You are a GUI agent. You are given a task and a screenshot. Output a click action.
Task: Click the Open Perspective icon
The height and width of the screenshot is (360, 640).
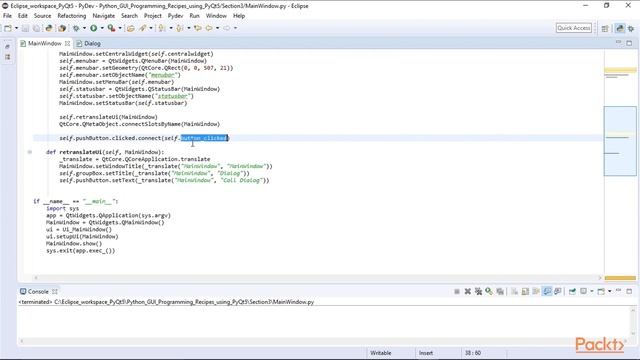point(605,28)
